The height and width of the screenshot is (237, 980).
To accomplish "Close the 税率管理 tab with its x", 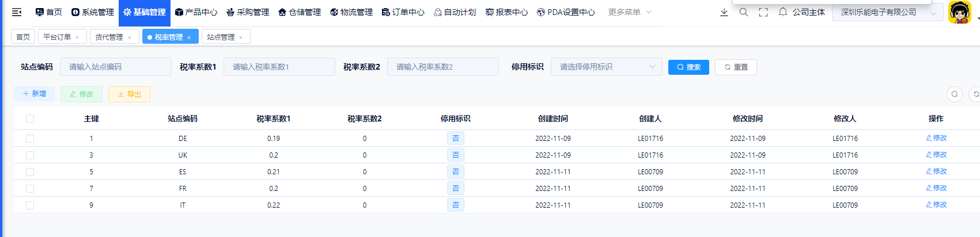I will [x=189, y=37].
